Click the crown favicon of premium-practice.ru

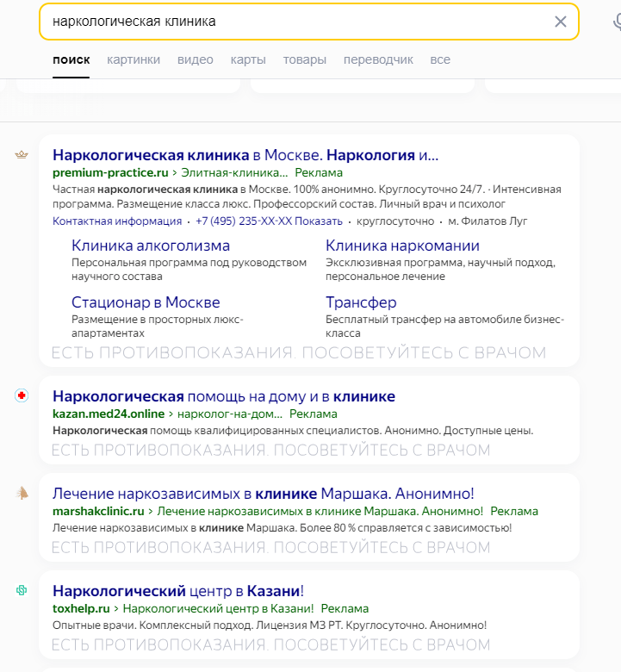(x=22, y=154)
